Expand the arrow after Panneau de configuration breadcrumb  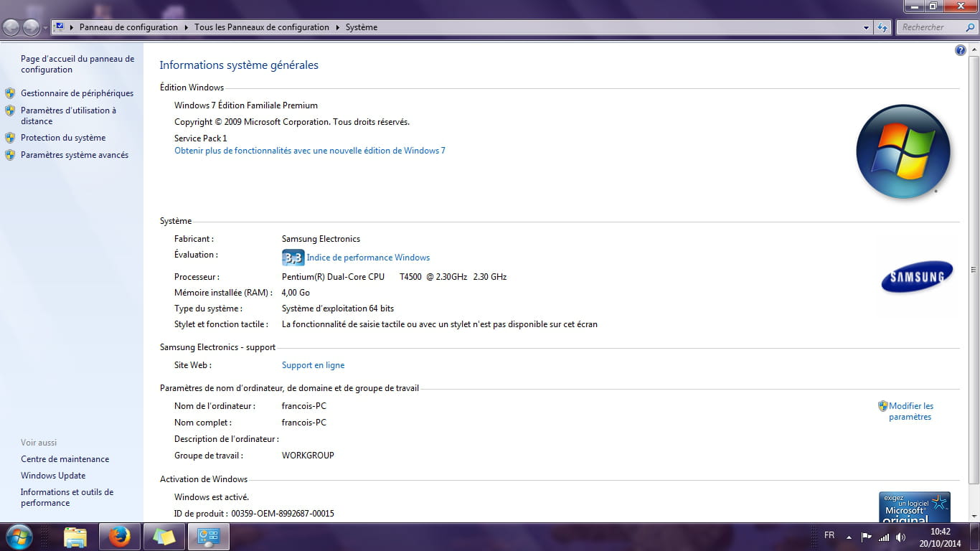click(x=187, y=27)
